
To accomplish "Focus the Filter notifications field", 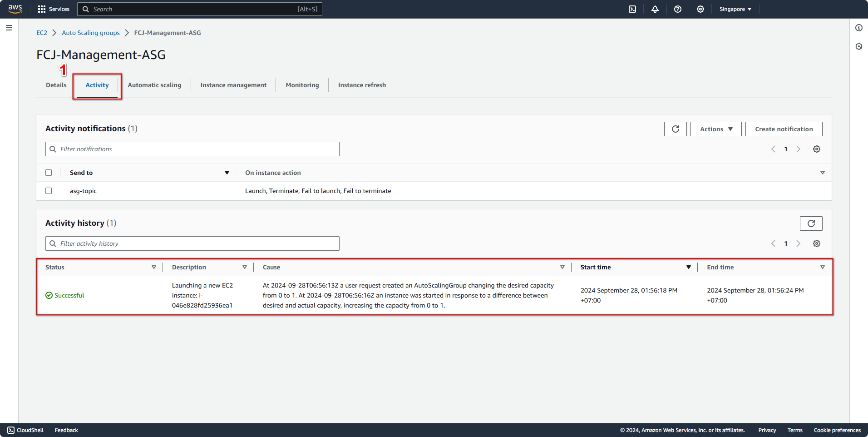I will (192, 149).
